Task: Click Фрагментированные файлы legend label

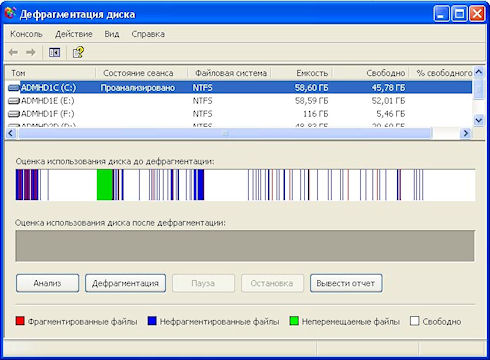Action: [x=82, y=322]
